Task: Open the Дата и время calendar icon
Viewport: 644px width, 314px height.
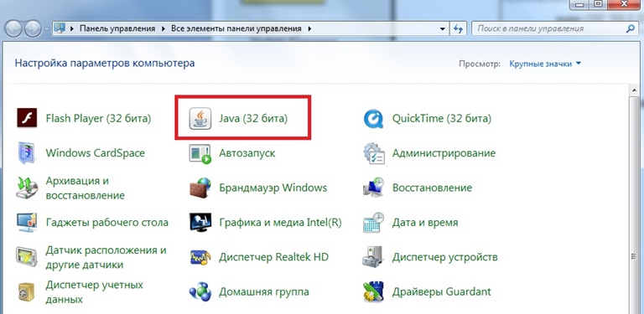Action: click(374, 223)
